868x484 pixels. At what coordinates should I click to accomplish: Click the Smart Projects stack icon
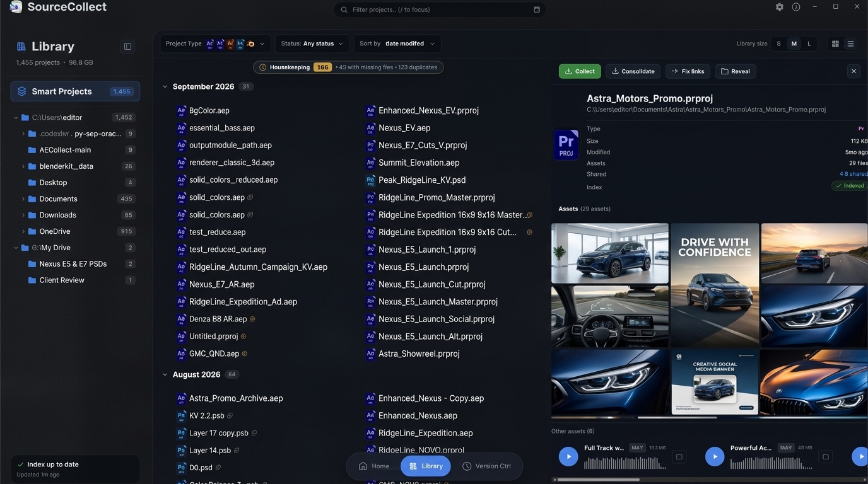(21, 91)
